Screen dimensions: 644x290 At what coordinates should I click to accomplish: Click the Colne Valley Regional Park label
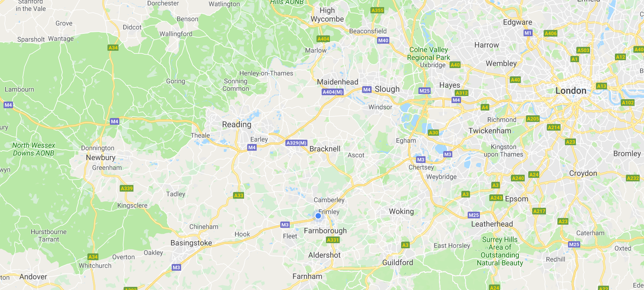429,54
